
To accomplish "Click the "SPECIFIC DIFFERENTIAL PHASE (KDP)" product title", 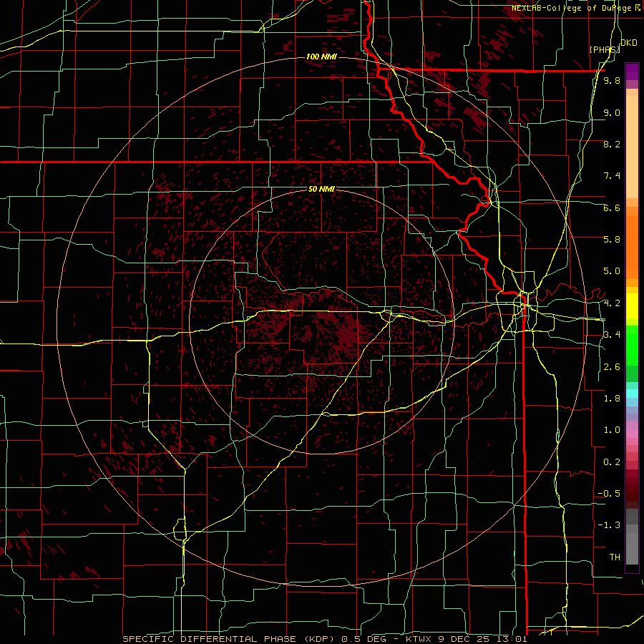I will tap(228, 639).
